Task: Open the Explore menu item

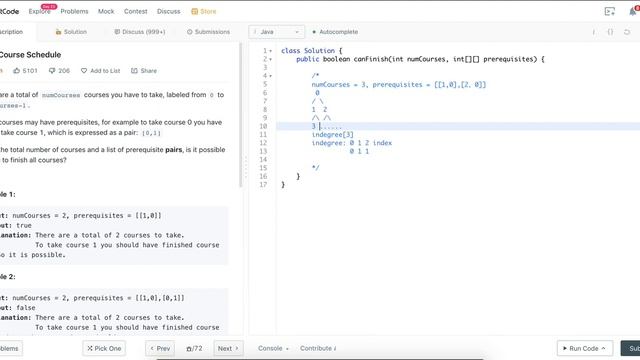Action: [39, 11]
